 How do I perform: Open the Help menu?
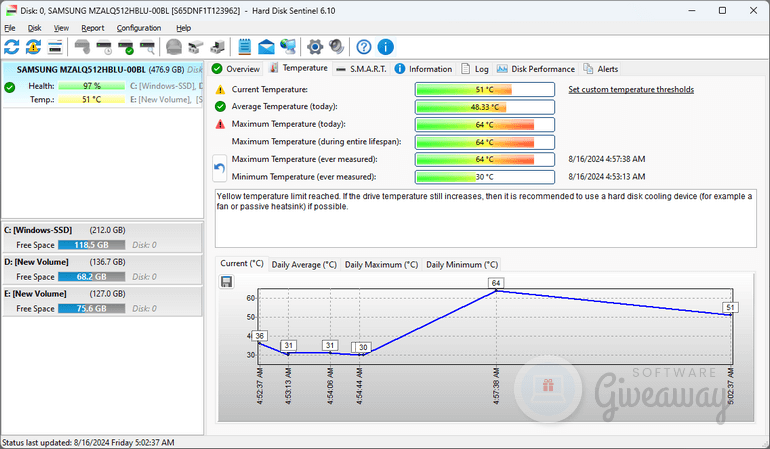(184, 28)
